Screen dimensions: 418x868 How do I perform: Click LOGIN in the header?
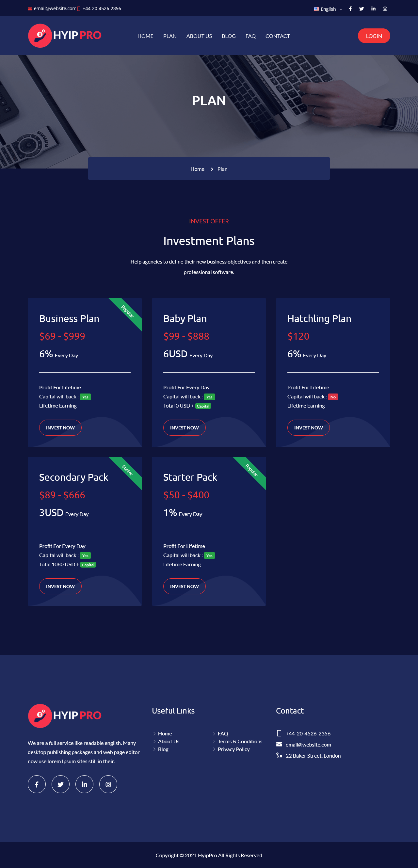point(374,36)
